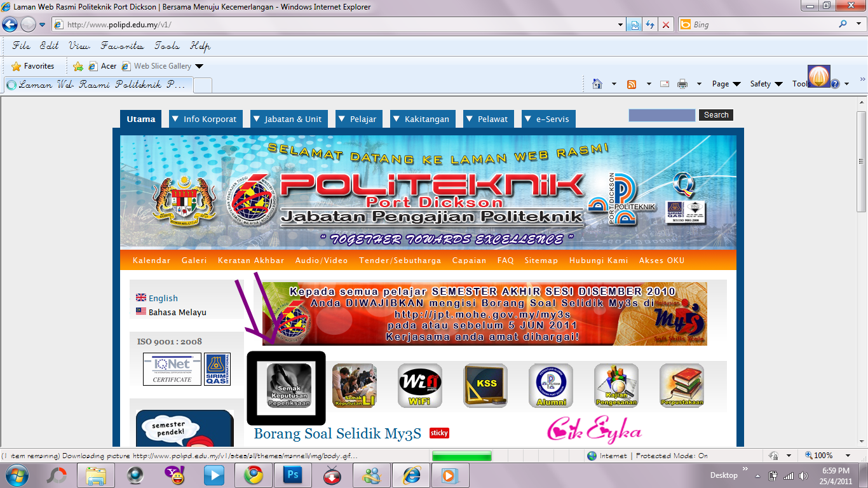Open the Perpustakaan books icon

click(x=682, y=385)
